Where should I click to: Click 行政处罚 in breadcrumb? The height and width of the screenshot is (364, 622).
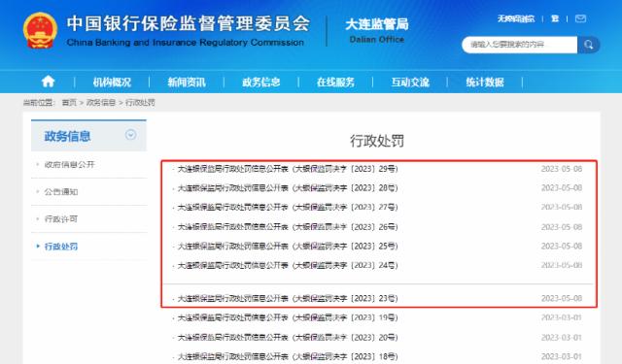(140, 103)
